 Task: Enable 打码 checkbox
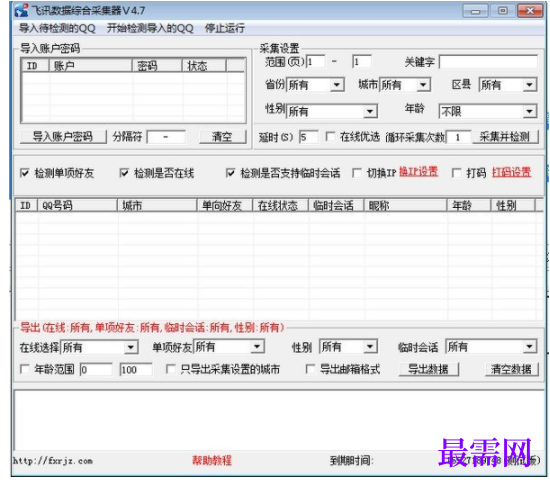click(x=457, y=173)
